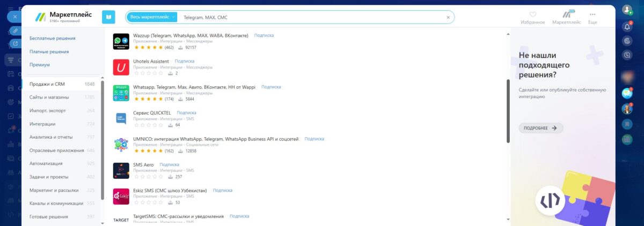
Task: Click the code brackets round icon
Action: tap(550, 201)
